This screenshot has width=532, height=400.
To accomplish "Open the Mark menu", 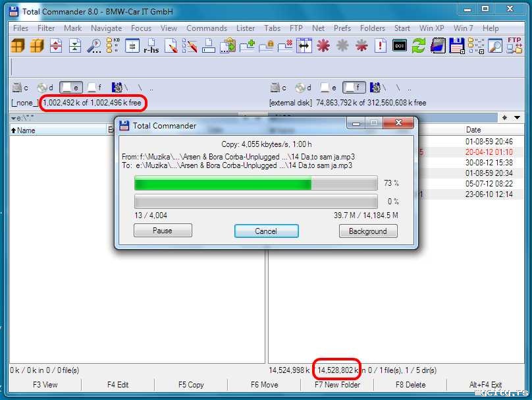I will (72, 28).
